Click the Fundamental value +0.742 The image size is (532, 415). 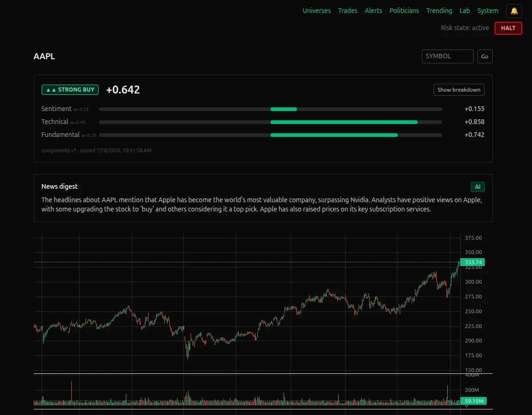point(474,135)
